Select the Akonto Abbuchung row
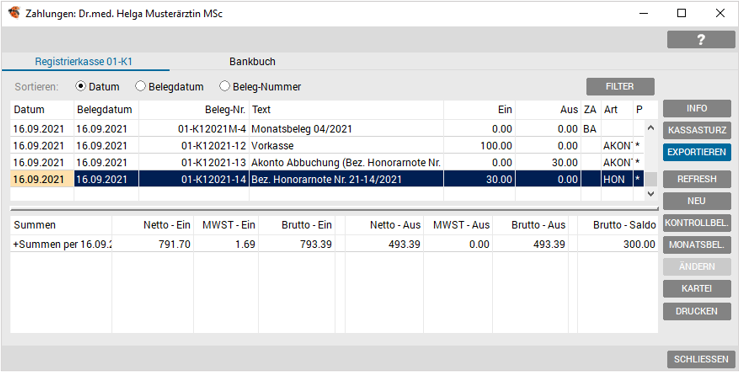 [327, 163]
